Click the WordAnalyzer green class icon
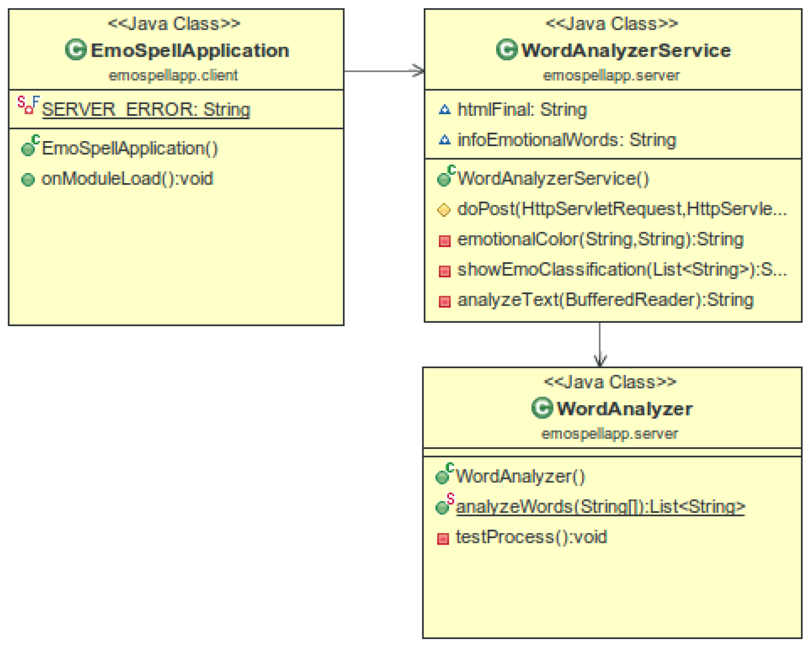Viewport: 812px width, 646px height. click(542, 408)
